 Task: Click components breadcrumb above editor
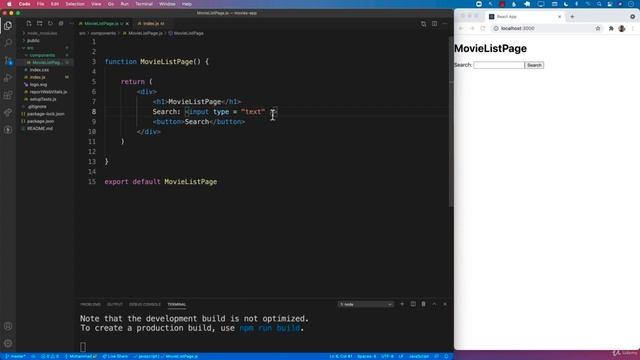coord(103,33)
